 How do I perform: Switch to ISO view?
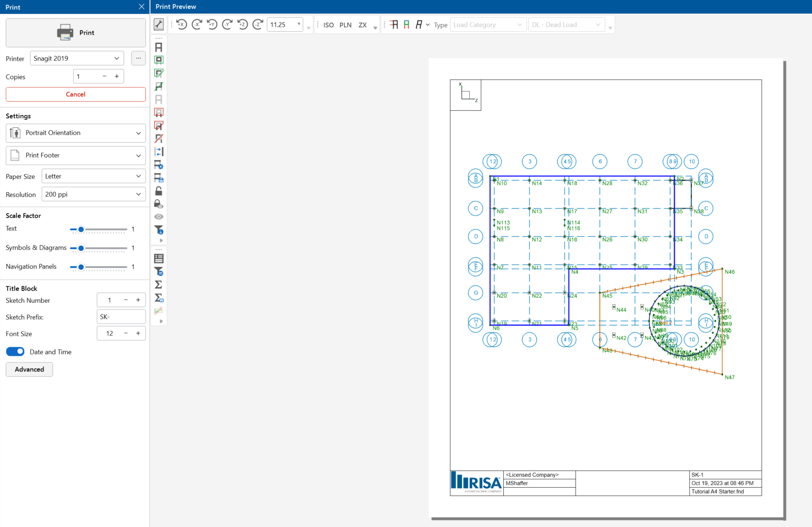(328, 25)
